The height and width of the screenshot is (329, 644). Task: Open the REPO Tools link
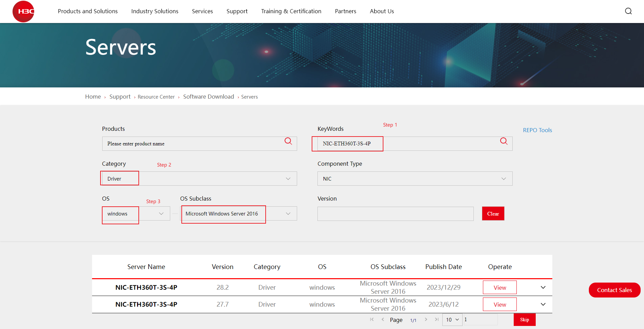pyautogui.click(x=537, y=130)
